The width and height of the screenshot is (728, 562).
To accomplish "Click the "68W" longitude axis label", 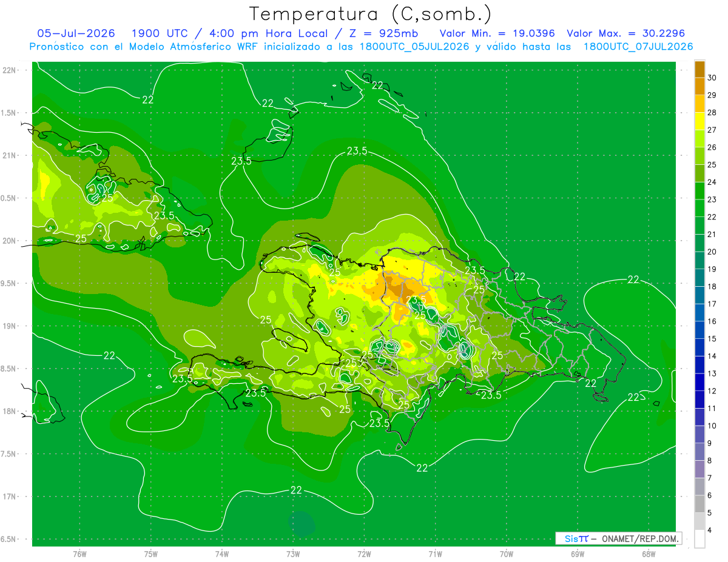I will tap(649, 554).
